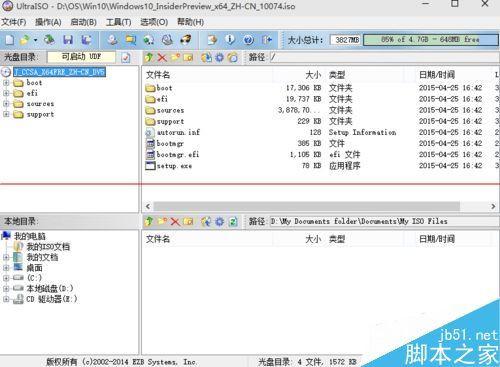Click right arrow of horizontal scrollbar
Image resolution: width=500 pixels, height=367 pixels.
[493, 206]
